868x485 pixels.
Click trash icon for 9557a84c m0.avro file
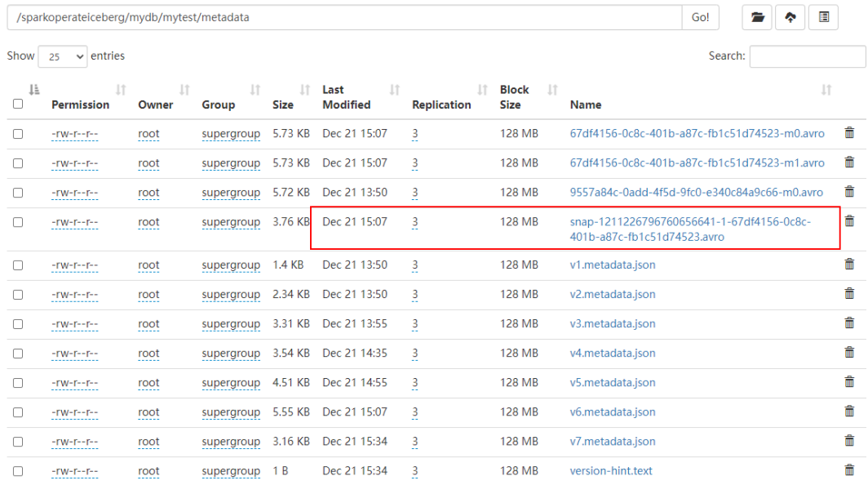tap(849, 192)
